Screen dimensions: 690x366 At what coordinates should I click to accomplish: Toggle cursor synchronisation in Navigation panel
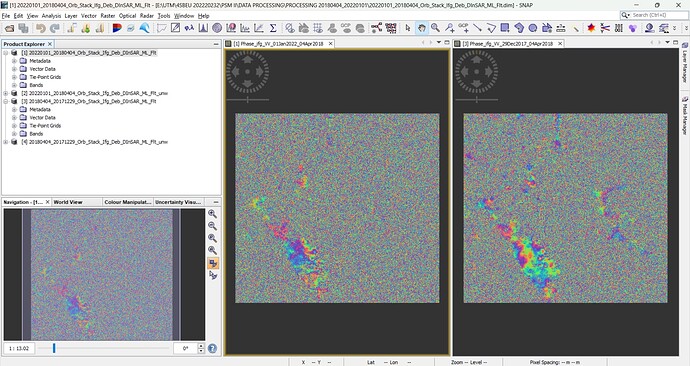coord(213,275)
